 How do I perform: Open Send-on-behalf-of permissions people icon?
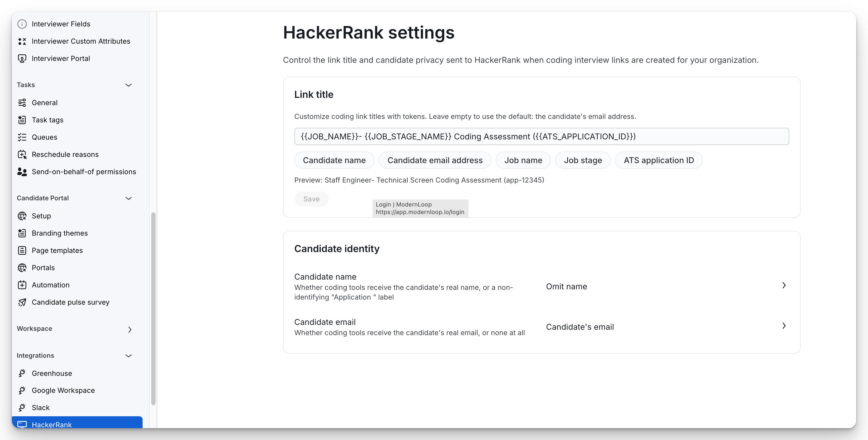click(22, 172)
